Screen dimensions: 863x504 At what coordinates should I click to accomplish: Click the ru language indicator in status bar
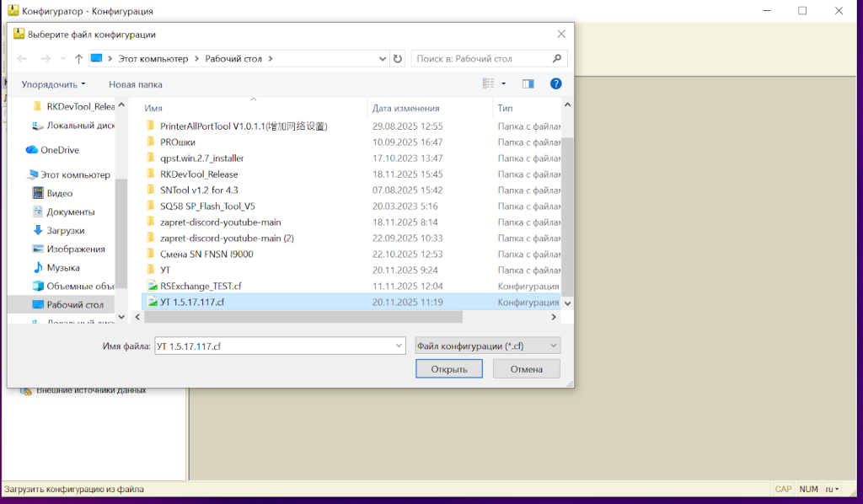tap(831, 489)
